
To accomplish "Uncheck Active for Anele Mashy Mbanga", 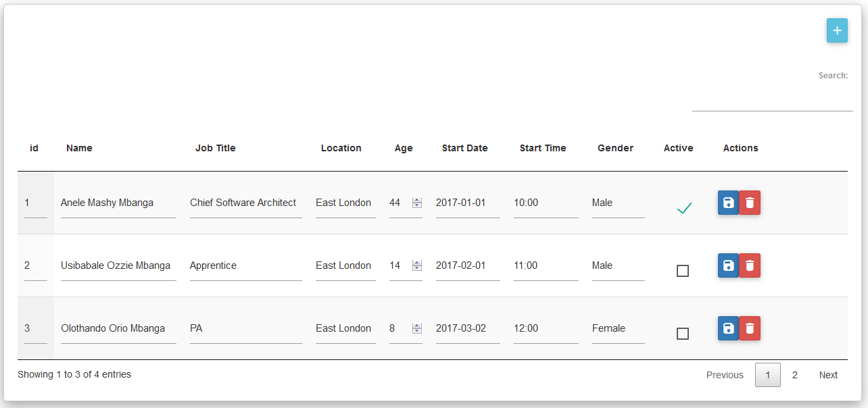I will tap(684, 209).
